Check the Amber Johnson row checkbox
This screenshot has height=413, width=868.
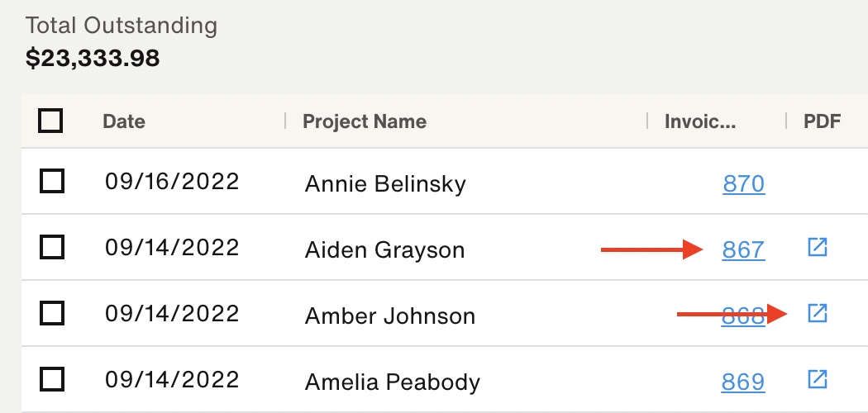(52, 313)
